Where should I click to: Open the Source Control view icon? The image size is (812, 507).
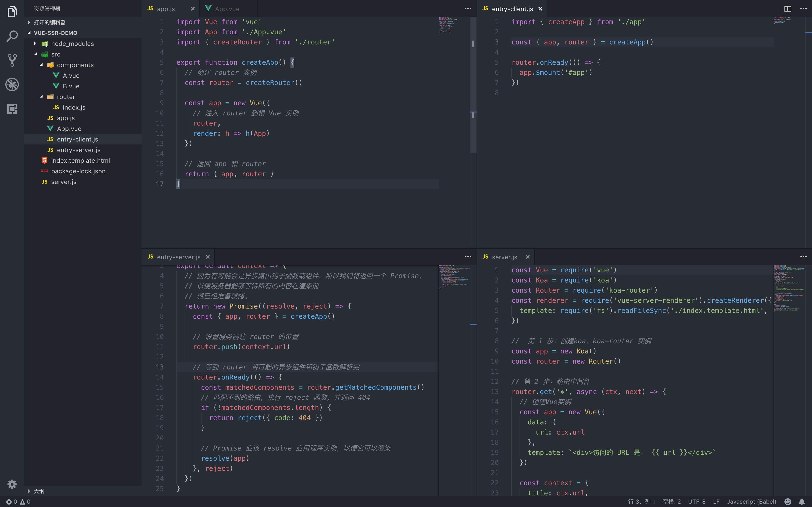(12, 60)
